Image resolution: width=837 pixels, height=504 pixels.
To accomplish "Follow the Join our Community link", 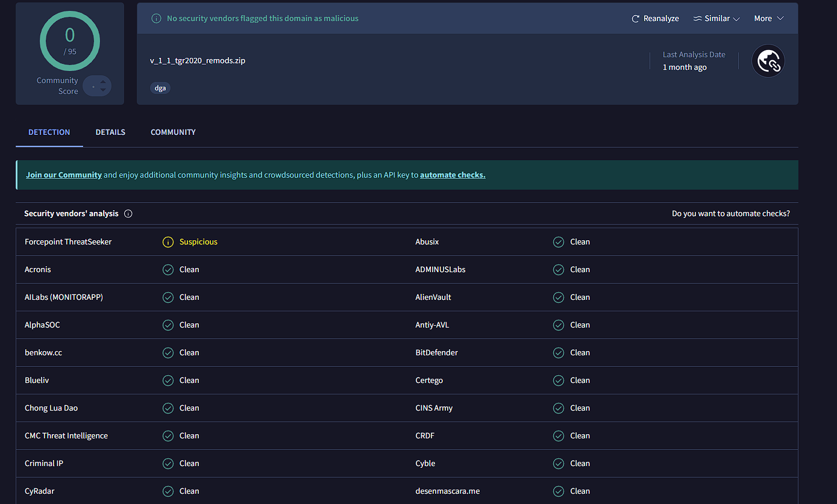I will [64, 175].
